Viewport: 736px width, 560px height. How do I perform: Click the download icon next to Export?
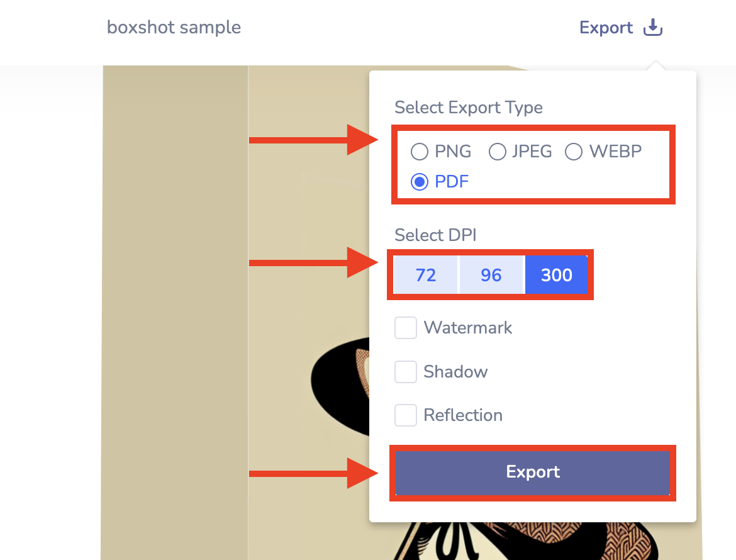click(652, 27)
